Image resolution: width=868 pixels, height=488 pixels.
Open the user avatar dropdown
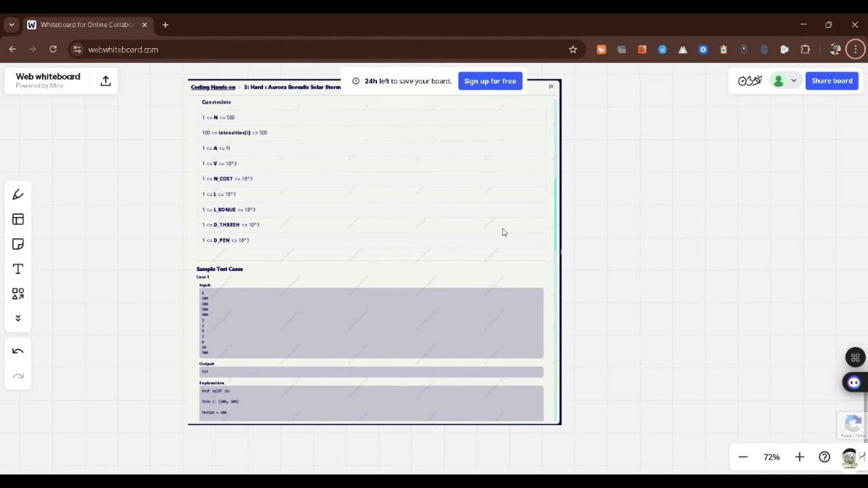coord(785,81)
